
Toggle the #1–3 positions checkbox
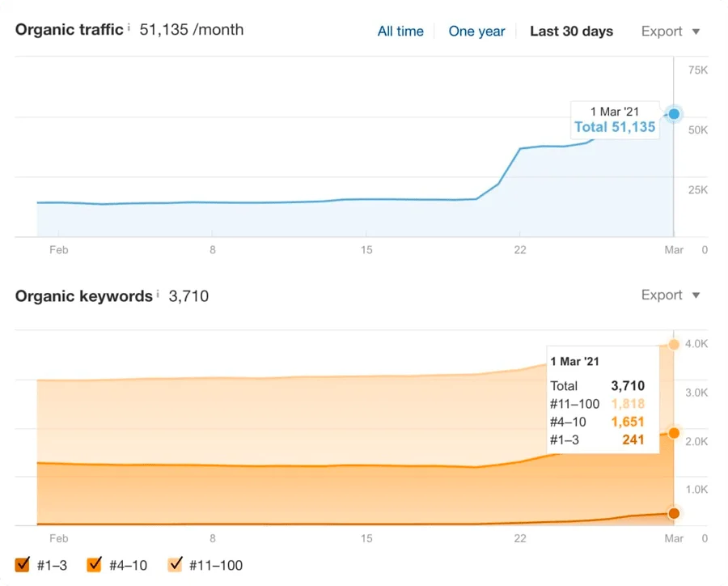23,565
